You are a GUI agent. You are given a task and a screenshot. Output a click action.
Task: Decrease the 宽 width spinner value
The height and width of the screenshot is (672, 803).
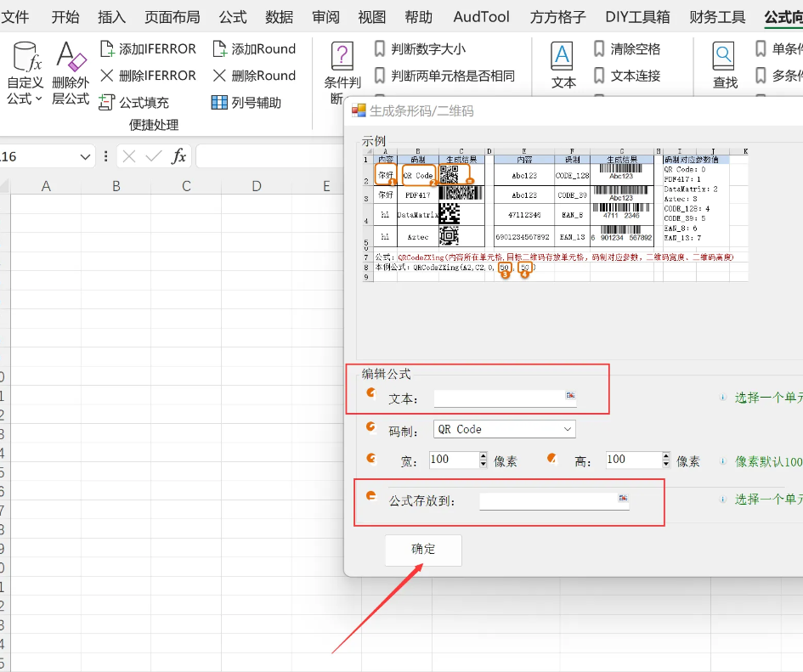[483, 464]
